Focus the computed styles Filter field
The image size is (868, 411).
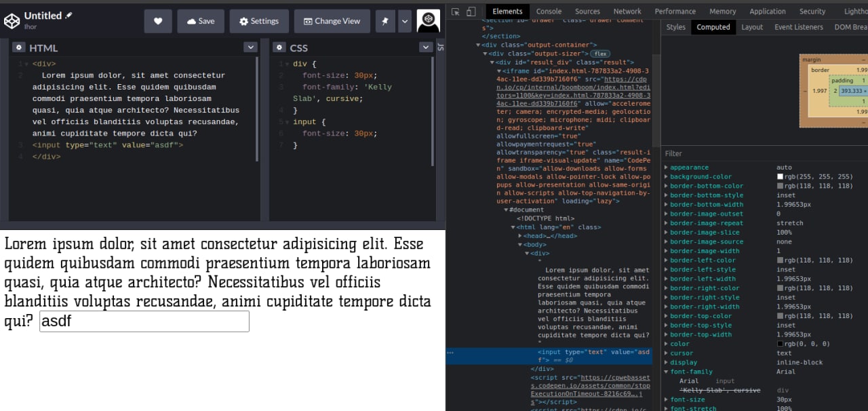[765, 154]
